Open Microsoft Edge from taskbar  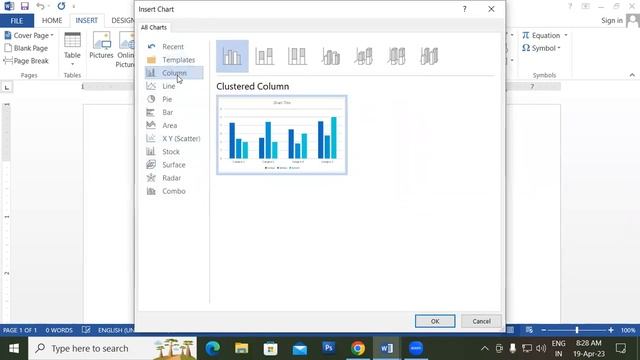212,348
